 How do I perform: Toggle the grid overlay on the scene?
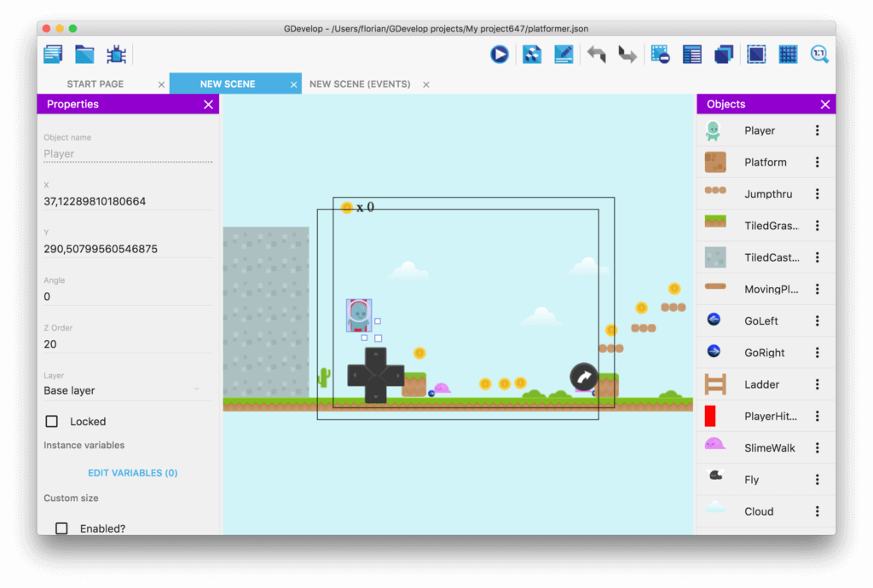[x=788, y=53]
